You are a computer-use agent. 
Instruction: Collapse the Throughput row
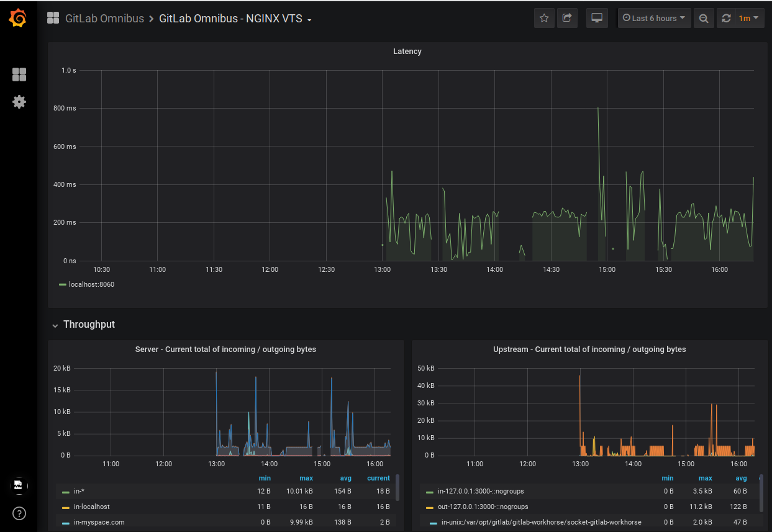[83, 325]
